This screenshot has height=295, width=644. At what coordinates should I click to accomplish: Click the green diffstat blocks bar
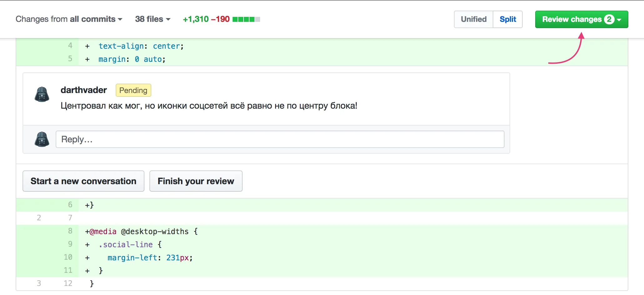click(x=246, y=19)
